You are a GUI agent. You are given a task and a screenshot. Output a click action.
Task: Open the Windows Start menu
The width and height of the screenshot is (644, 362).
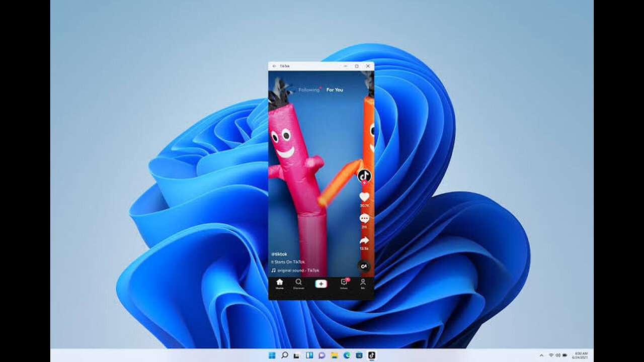coord(272,355)
